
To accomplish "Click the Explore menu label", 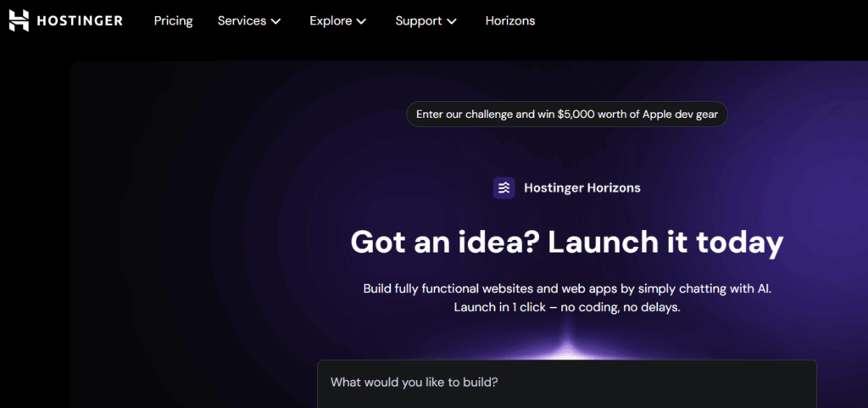I will click(331, 20).
